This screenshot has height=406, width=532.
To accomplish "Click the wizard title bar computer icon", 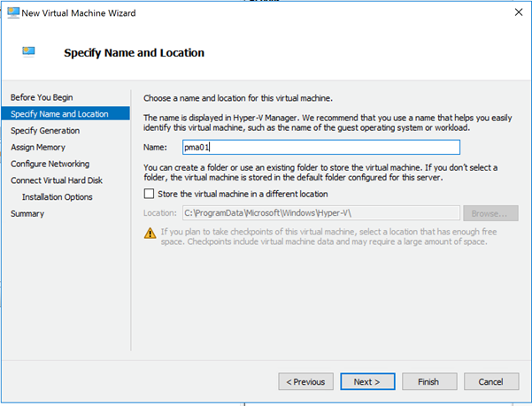I will [13, 13].
